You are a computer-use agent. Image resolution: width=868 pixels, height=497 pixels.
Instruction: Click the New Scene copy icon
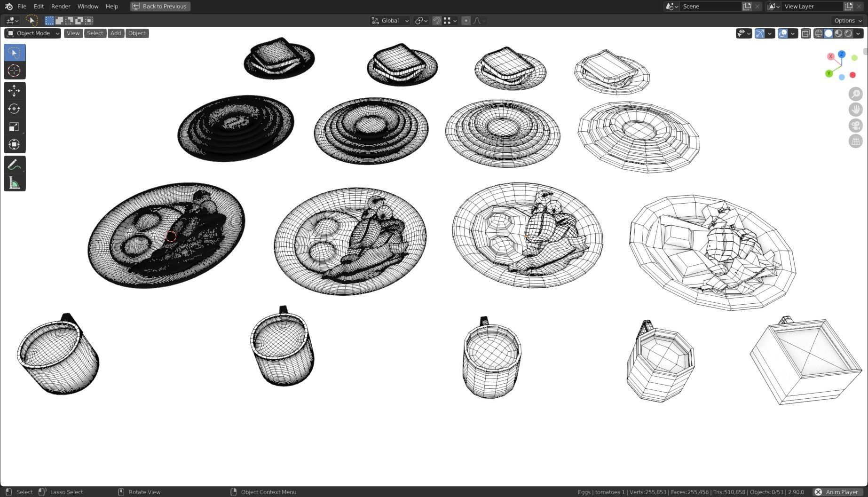(747, 7)
